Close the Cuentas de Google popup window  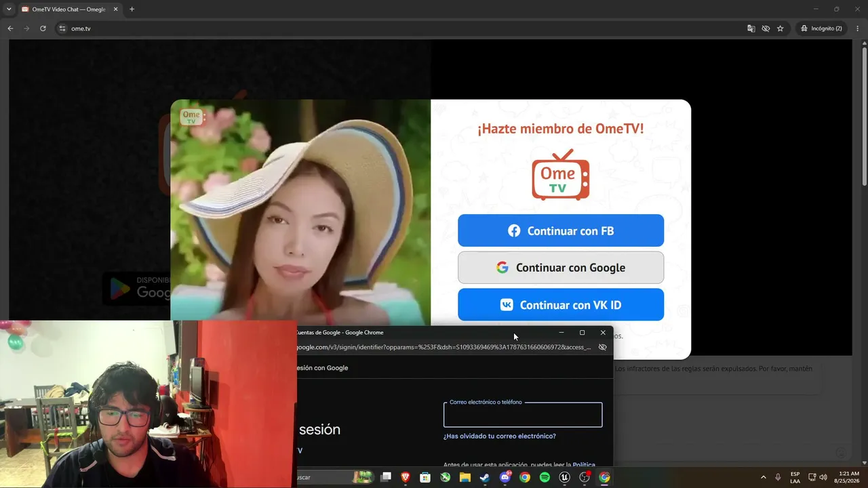pyautogui.click(x=603, y=333)
